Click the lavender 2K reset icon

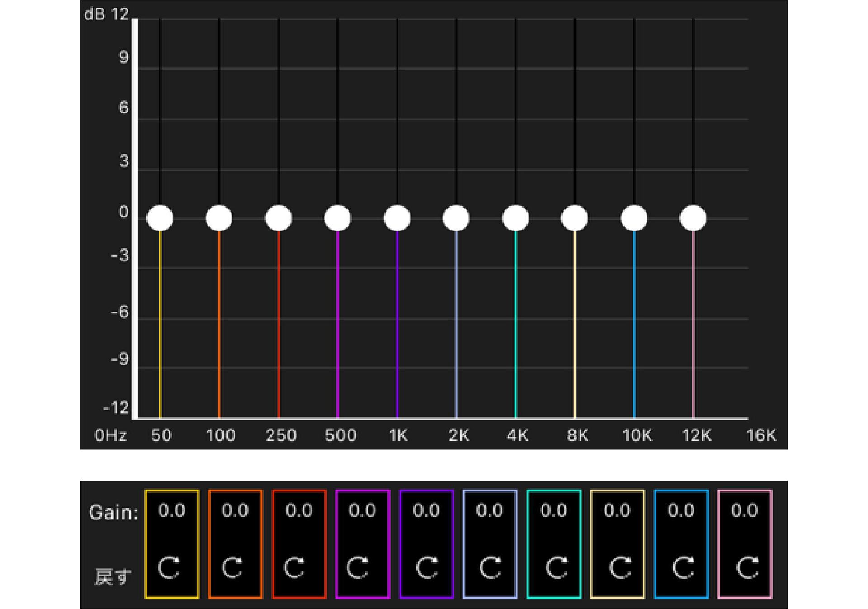[x=491, y=568]
